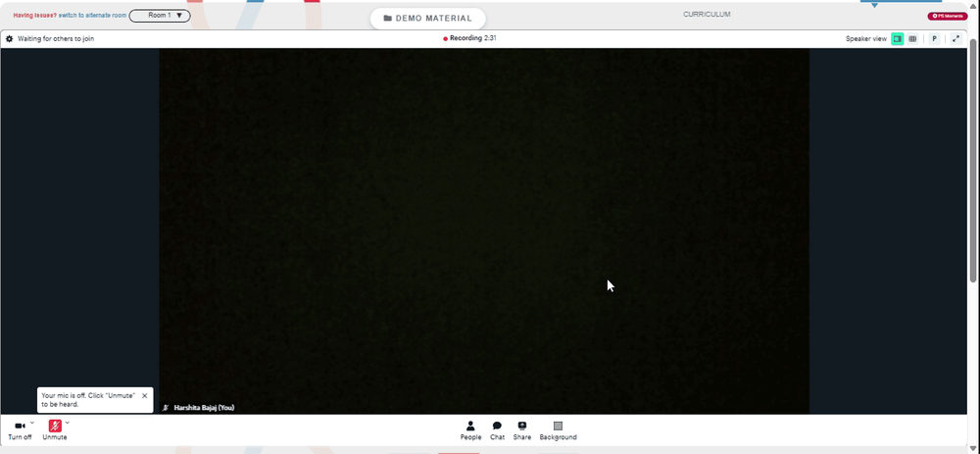Click the Speaker view label
Screen dimensions: 980x454
tap(866, 39)
